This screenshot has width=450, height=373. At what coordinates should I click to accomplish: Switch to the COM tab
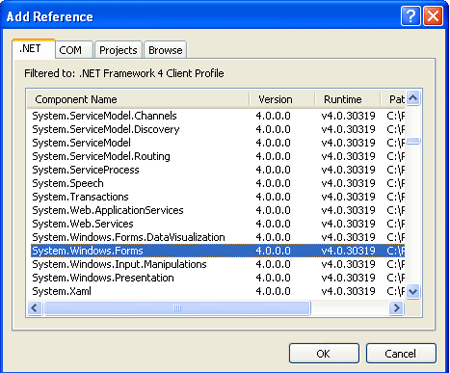pyautogui.click(x=73, y=50)
